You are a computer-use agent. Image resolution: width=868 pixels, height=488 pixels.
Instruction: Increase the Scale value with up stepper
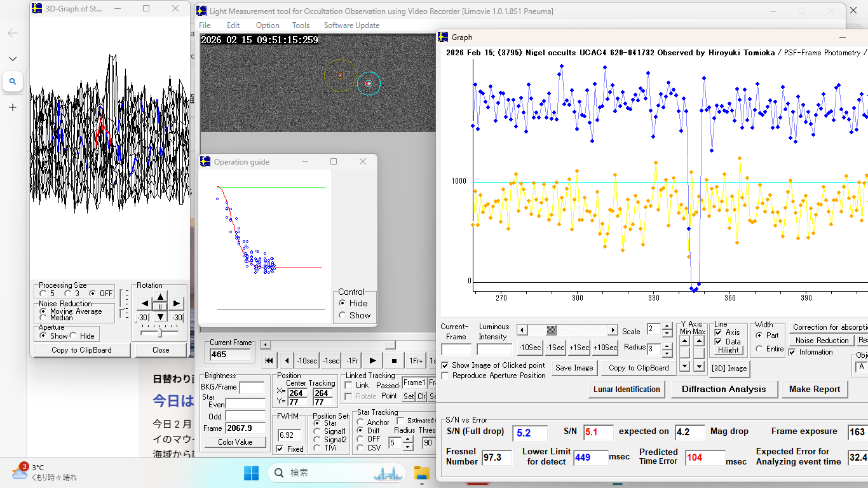tap(667, 327)
